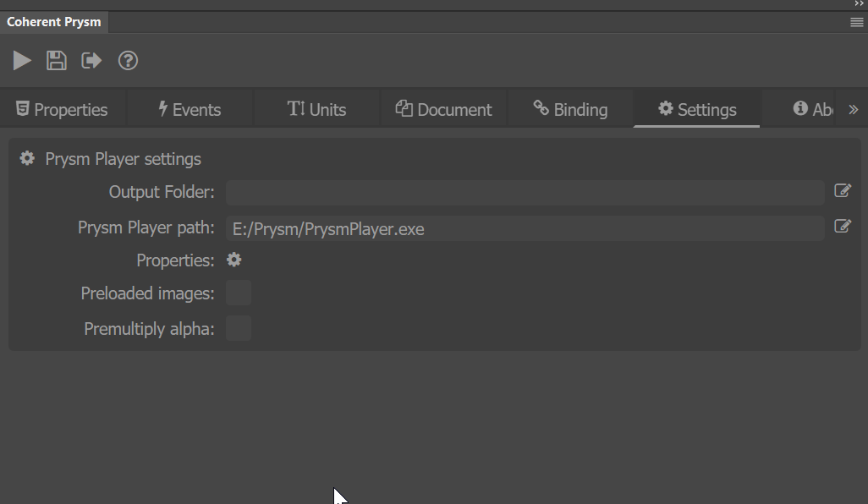Click the gear icon beside Prysm Player settings
The height and width of the screenshot is (504, 868).
pyautogui.click(x=27, y=159)
